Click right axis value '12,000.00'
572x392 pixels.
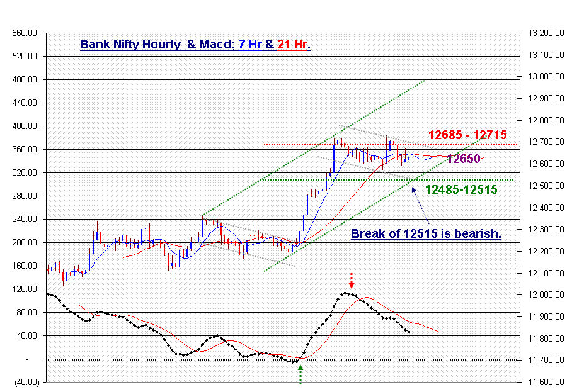coord(546,294)
